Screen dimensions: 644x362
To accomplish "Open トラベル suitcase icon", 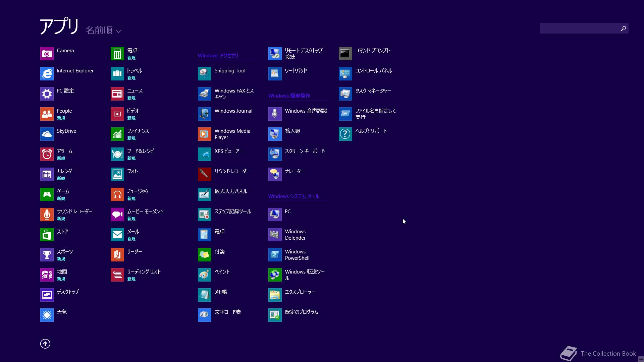I will pyautogui.click(x=117, y=74).
